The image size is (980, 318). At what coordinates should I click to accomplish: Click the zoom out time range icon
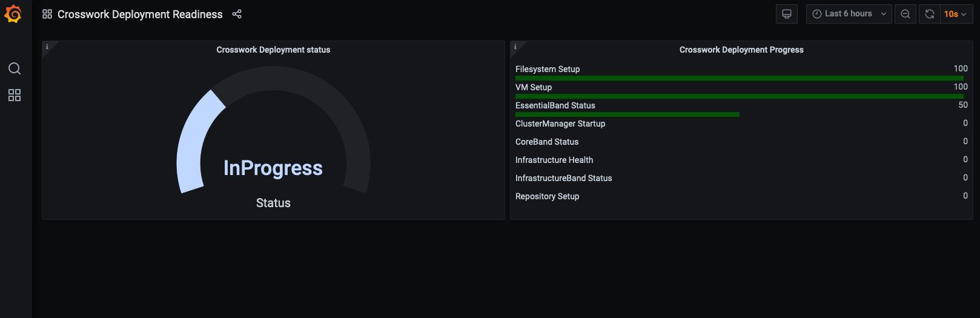pos(906,14)
